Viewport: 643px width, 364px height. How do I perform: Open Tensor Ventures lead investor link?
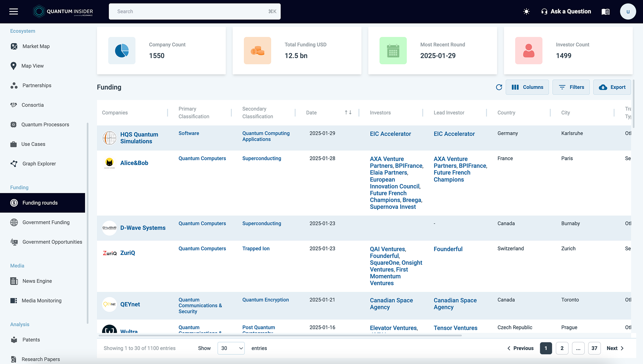point(456,328)
